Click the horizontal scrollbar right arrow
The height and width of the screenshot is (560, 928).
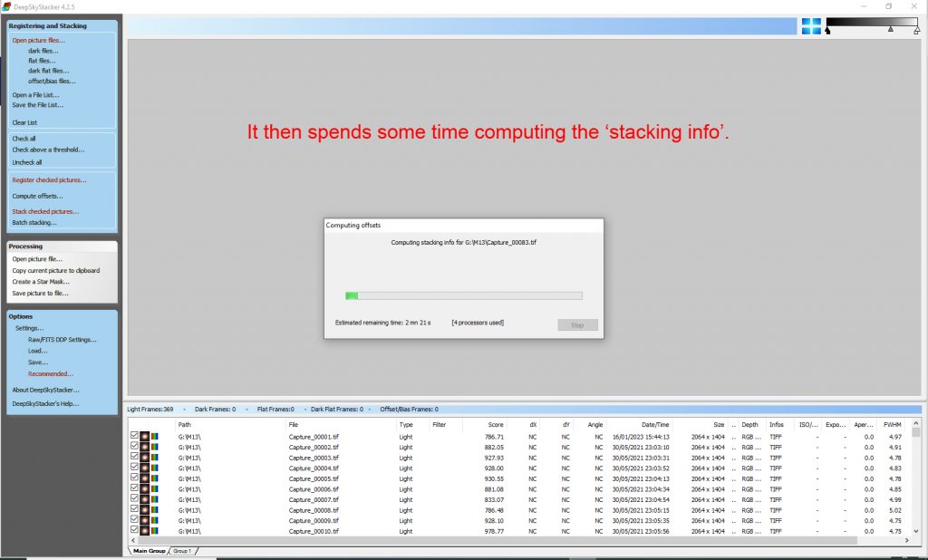pos(906,540)
